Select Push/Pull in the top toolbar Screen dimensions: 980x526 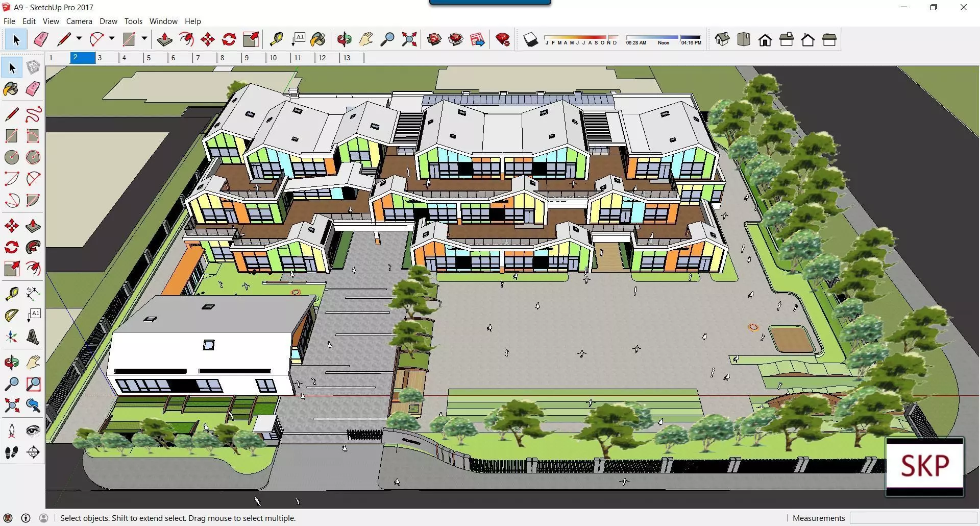(x=165, y=39)
